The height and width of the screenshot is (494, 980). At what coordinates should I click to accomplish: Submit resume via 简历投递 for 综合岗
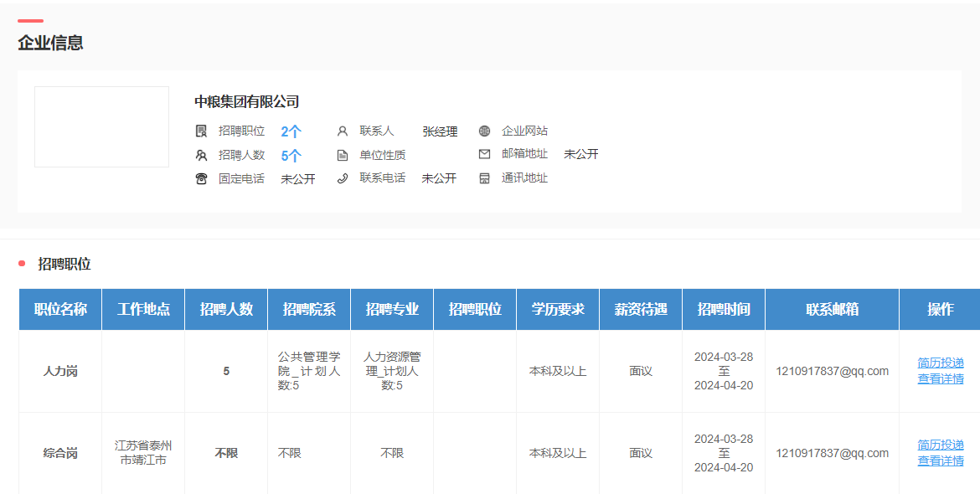[940, 445]
